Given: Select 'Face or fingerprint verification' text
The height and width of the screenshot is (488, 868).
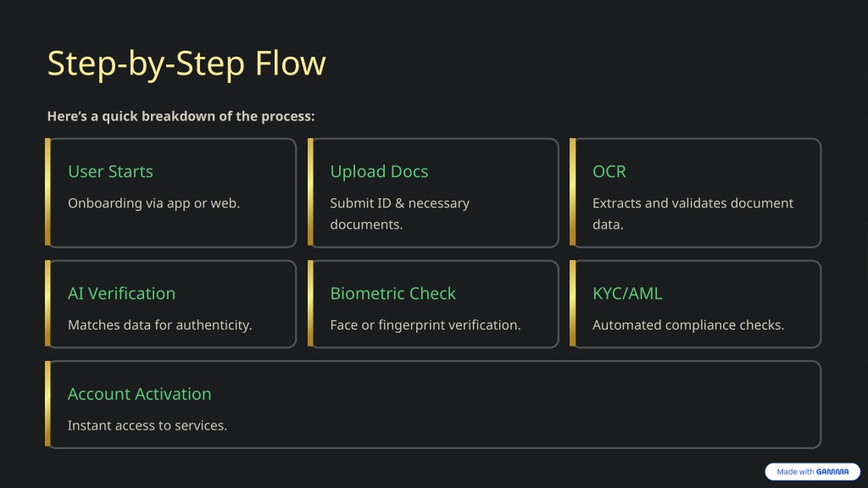Looking at the screenshot, I should pos(426,324).
